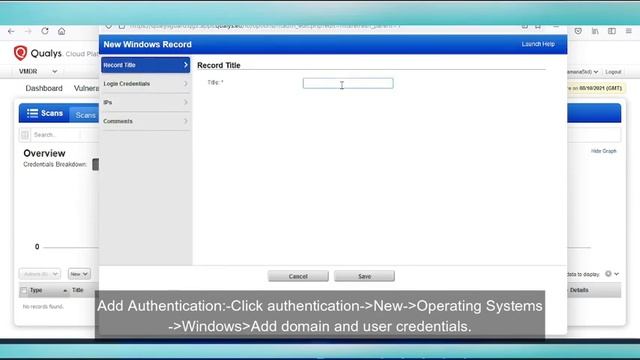Image resolution: width=640 pixels, height=360 pixels.
Task: Sort by the Title column header
Action: [x=78, y=290]
